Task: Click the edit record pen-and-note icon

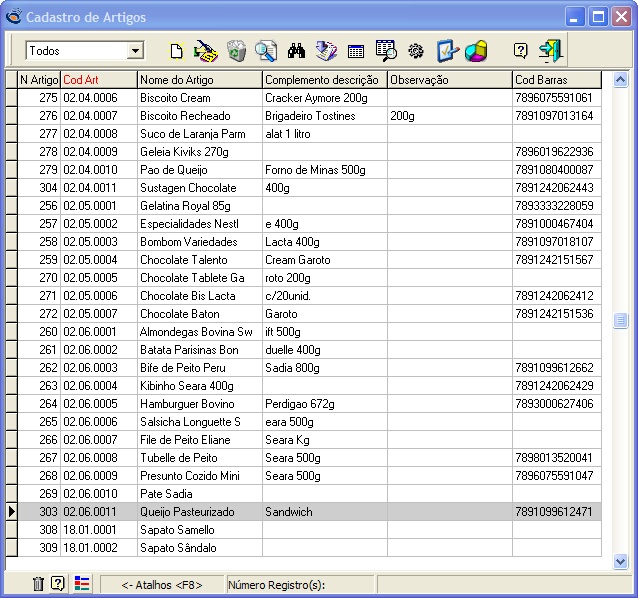Action: 205,51
